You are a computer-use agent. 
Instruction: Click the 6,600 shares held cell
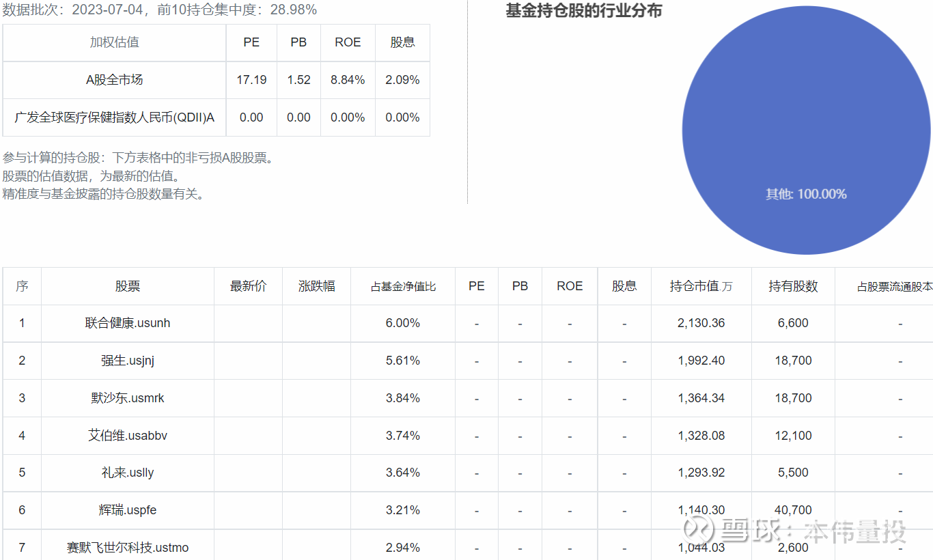793,323
